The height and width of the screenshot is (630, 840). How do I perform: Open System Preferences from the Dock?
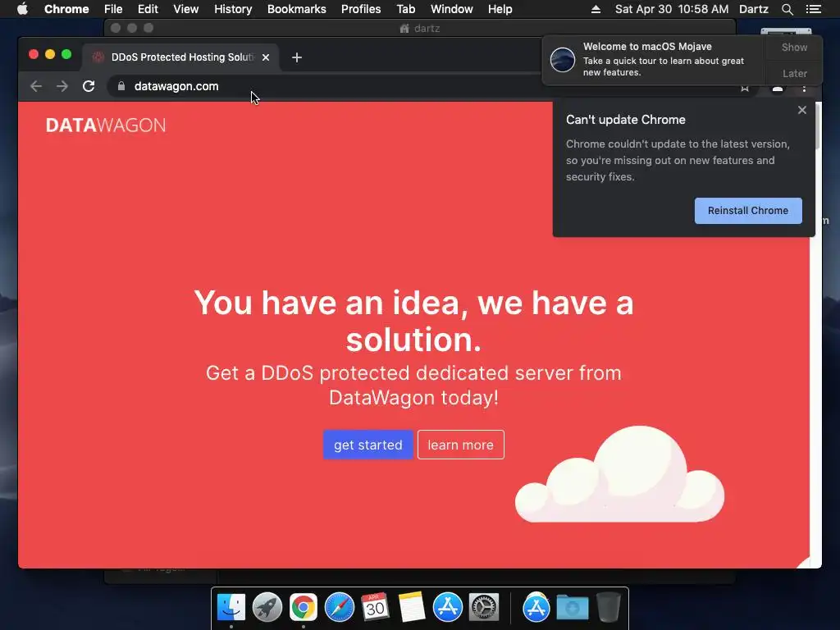484,608
